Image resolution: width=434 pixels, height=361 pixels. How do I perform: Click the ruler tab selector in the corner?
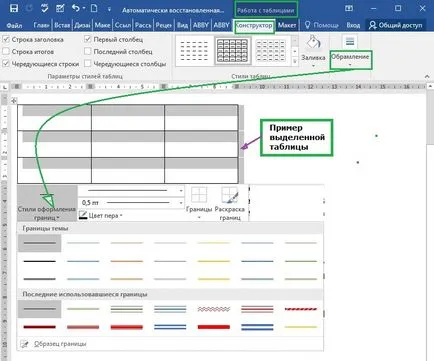(5, 87)
